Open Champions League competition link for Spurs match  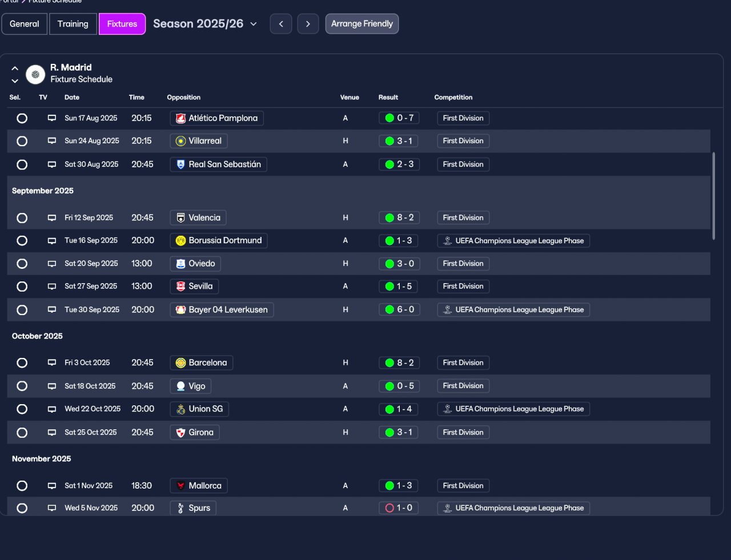coord(513,508)
